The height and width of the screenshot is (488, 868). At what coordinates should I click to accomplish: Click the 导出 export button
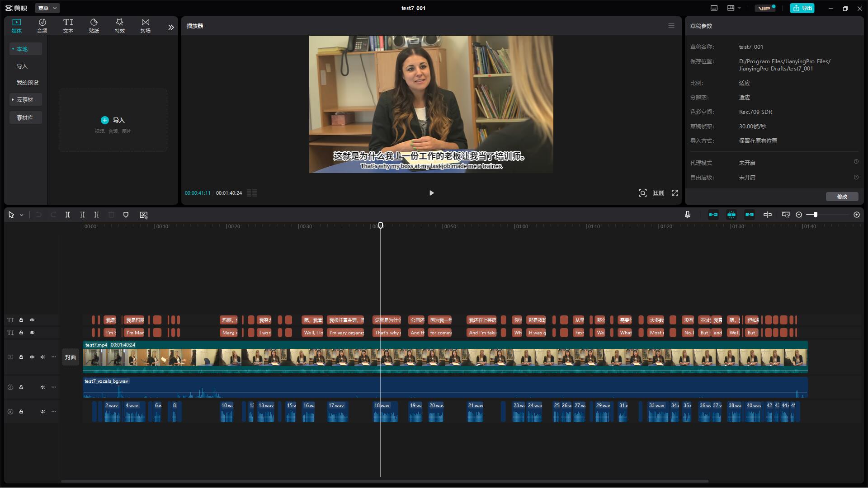pyautogui.click(x=802, y=8)
